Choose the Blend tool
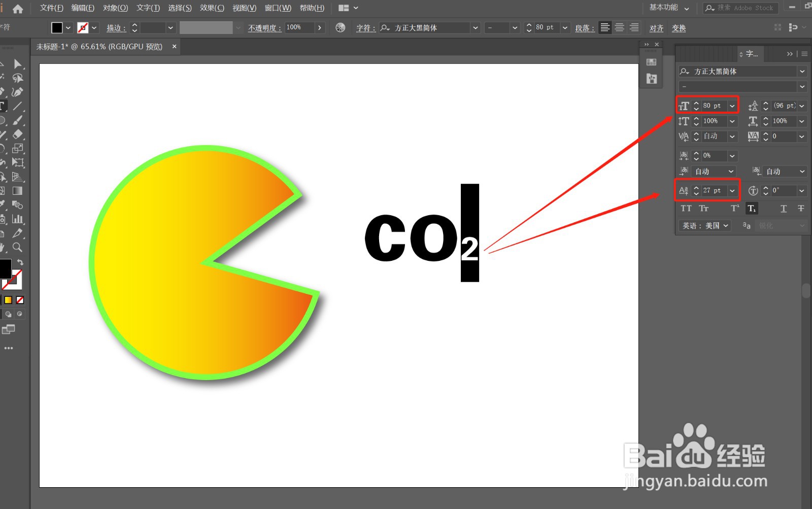 coord(18,205)
